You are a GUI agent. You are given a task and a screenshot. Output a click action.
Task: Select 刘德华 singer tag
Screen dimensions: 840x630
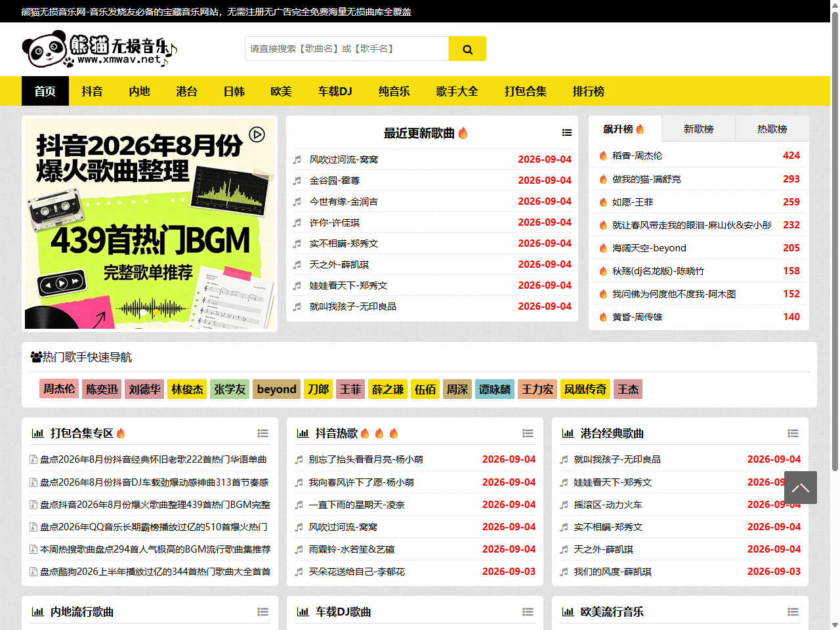point(144,389)
